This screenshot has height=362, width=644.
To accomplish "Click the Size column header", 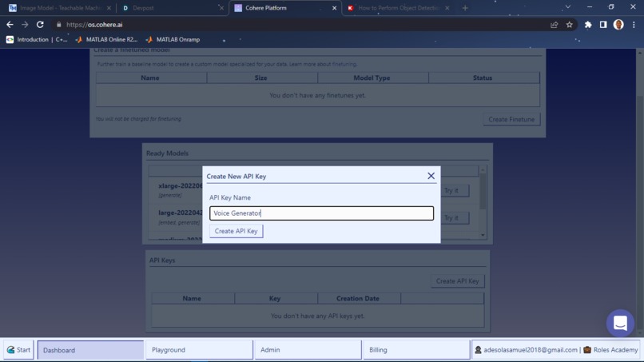I will [x=260, y=78].
